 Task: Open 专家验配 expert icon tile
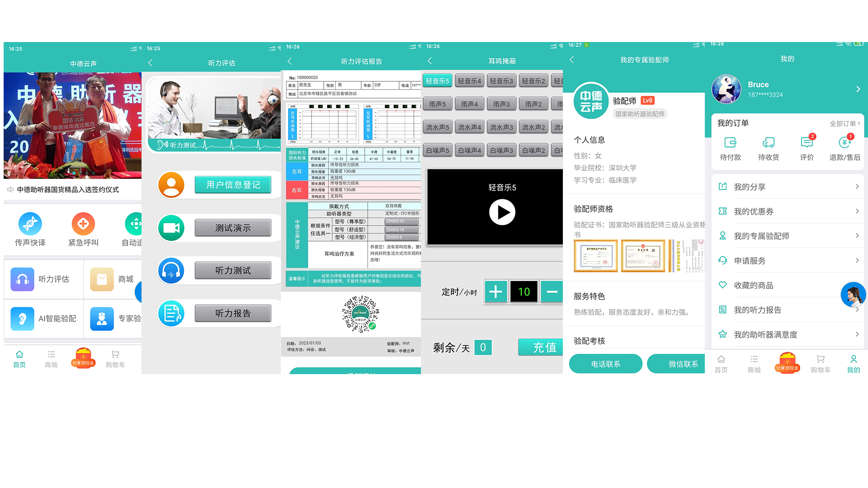(102, 319)
